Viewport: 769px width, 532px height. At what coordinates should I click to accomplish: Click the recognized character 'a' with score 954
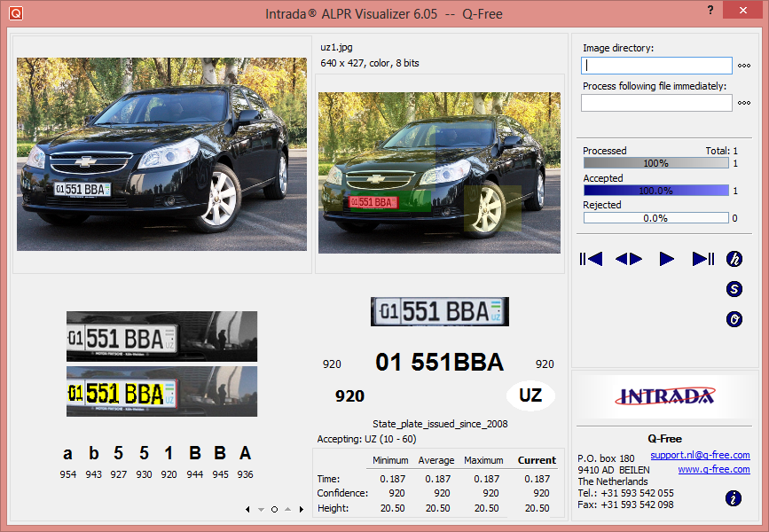point(67,454)
